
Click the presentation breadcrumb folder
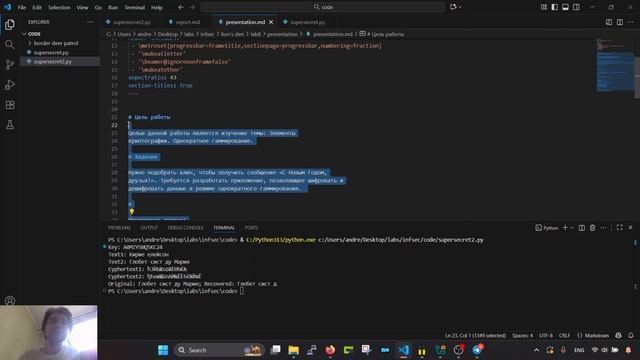(x=282, y=34)
